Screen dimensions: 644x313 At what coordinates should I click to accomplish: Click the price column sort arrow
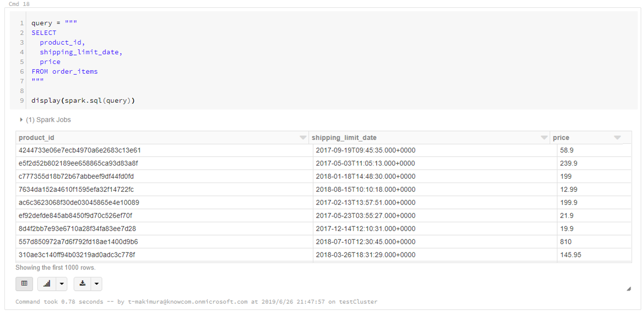tap(617, 138)
